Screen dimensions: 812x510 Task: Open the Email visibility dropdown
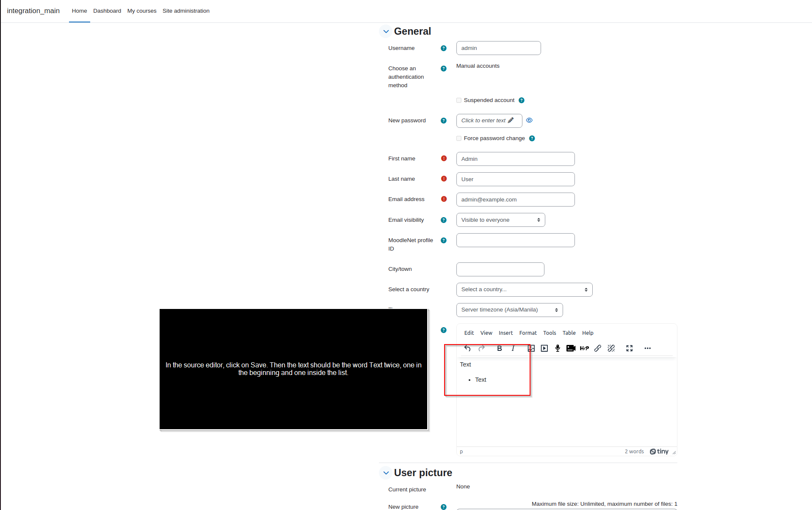pos(500,220)
